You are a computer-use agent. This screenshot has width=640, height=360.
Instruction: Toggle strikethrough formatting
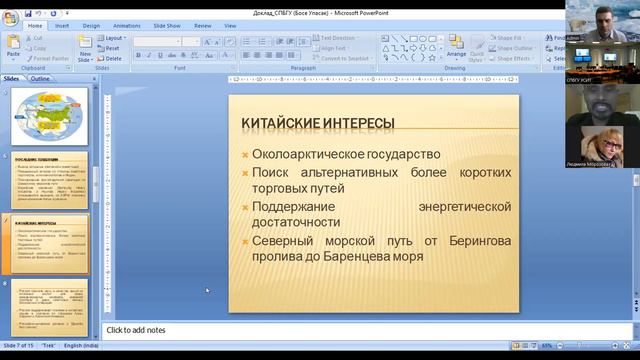(x=172, y=55)
